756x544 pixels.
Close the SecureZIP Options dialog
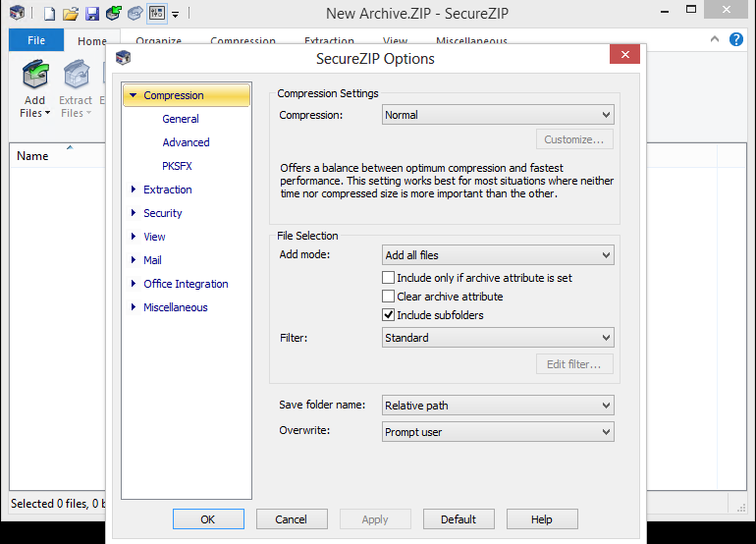pyautogui.click(x=624, y=54)
